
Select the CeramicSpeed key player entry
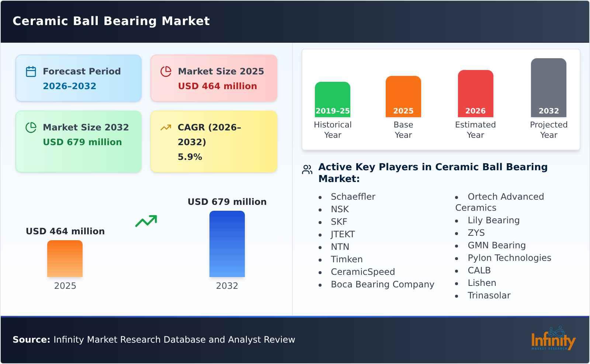click(363, 272)
